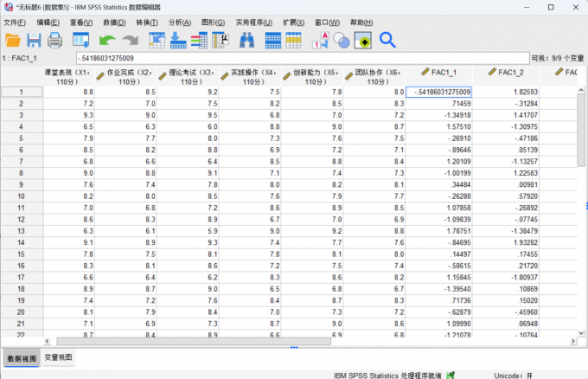588x379 pixels.
Task: Click the Undo green arrow icon
Action: point(107,40)
